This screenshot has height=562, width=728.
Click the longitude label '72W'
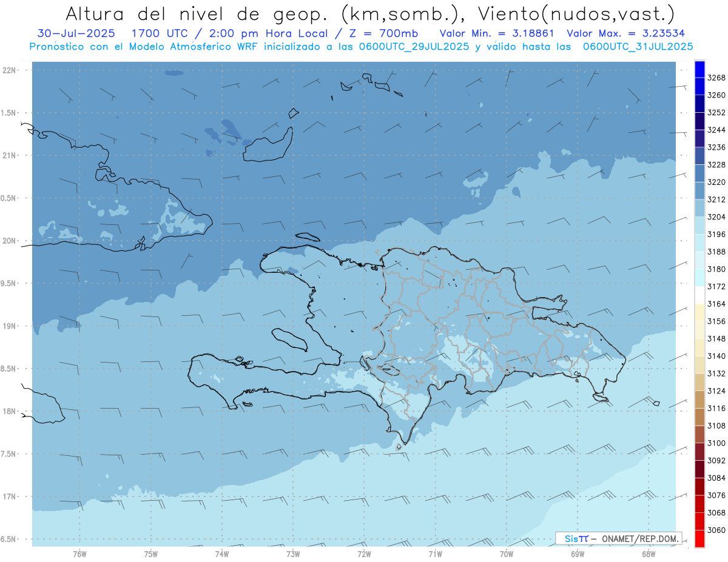[364, 554]
